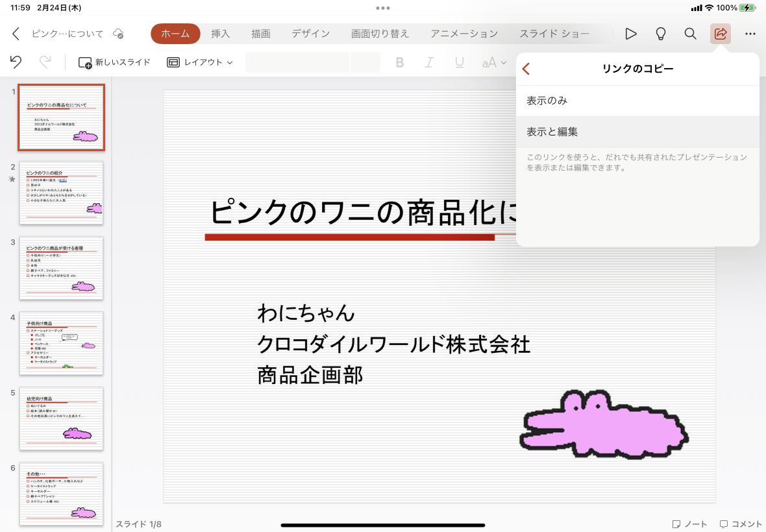766x532 pixels.
Task: Select the subtitle line わにちゃん
Action: click(306, 313)
